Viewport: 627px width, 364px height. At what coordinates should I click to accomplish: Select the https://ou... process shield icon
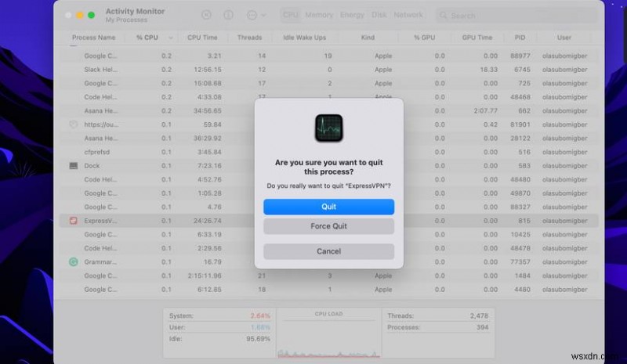click(74, 124)
